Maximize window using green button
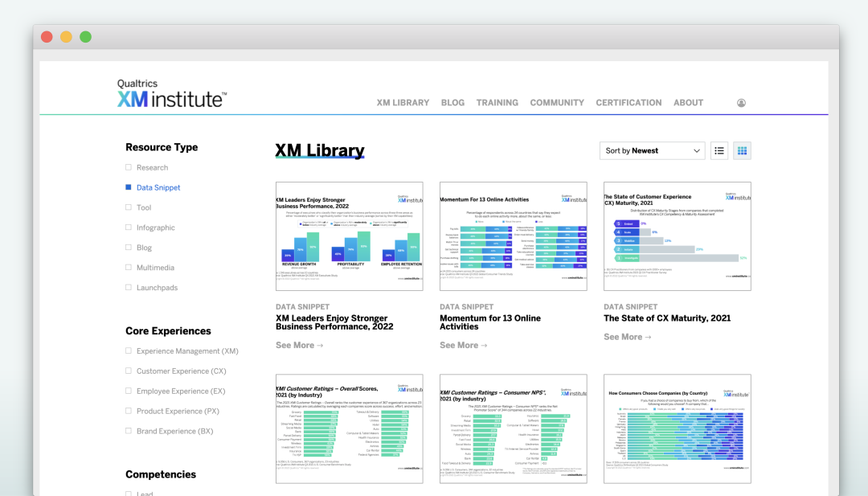The height and width of the screenshot is (496, 868). (85, 37)
